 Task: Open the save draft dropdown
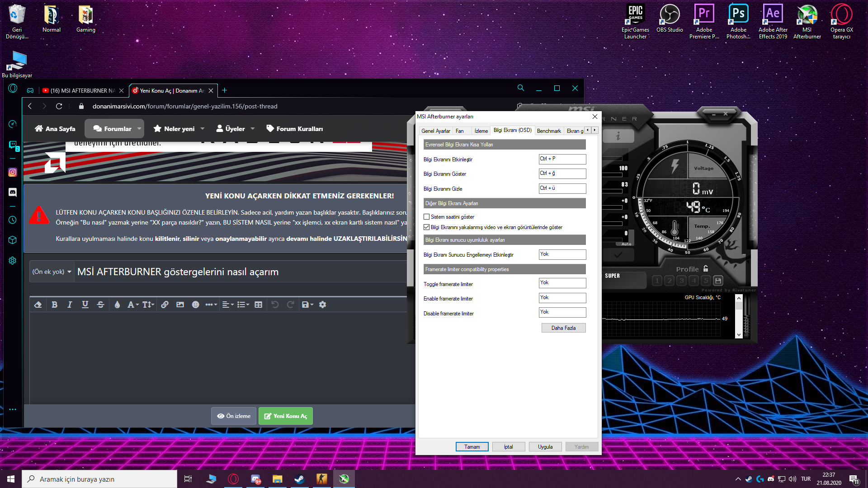(x=307, y=305)
